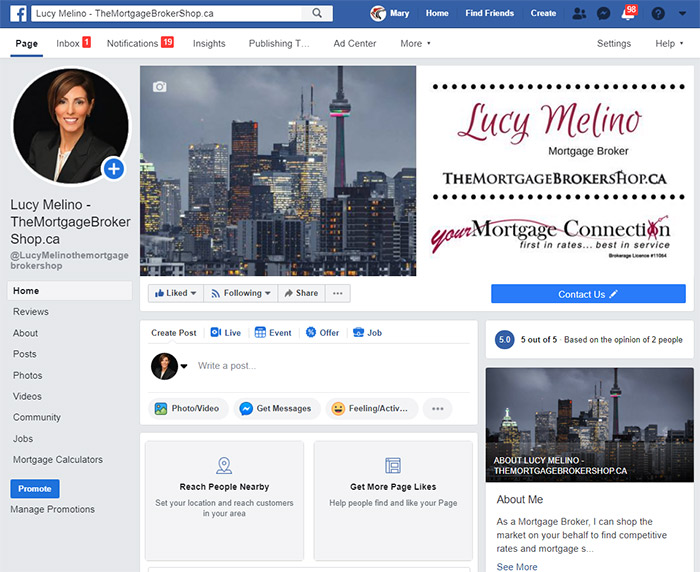Image resolution: width=700 pixels, height=572 pixels.
Task: Switch to the Page tab
Action: point(26,44)
